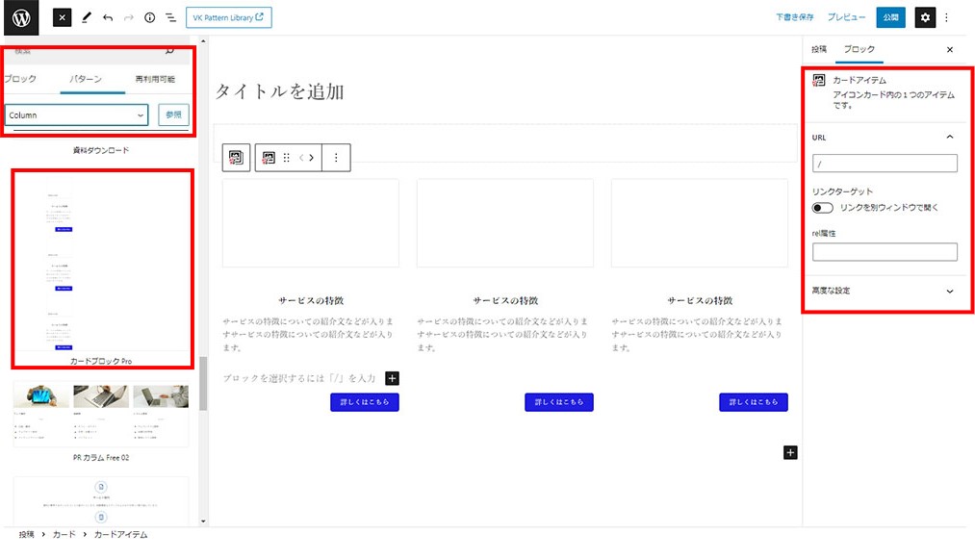This screenshot has height=560, width=975.
Task: Open the VK Pattern Library link
Action: point(228,17)
